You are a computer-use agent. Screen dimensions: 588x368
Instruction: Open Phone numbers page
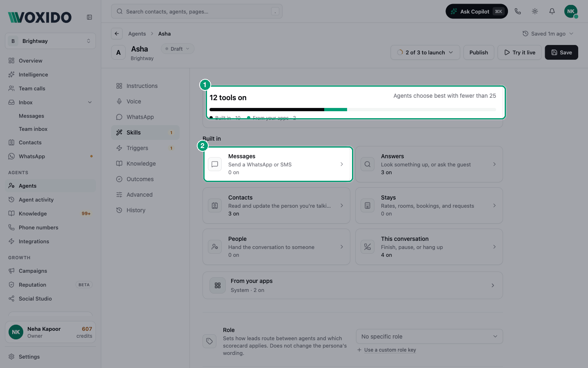point(50,227)
